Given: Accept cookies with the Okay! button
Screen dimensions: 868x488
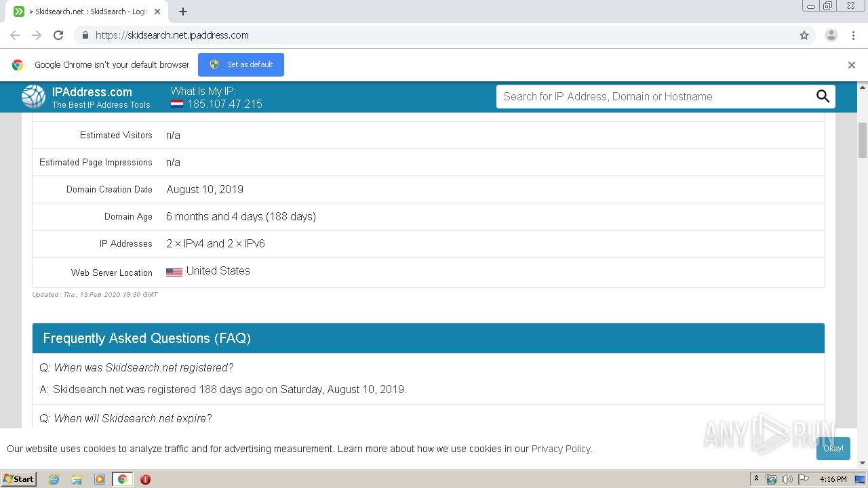Looking at the screenshot, I should coord(833,449).
